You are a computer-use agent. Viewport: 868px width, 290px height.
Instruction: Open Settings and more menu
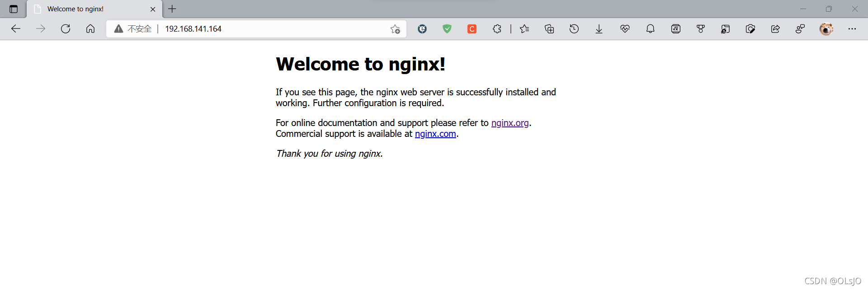(x=852, y=29)
